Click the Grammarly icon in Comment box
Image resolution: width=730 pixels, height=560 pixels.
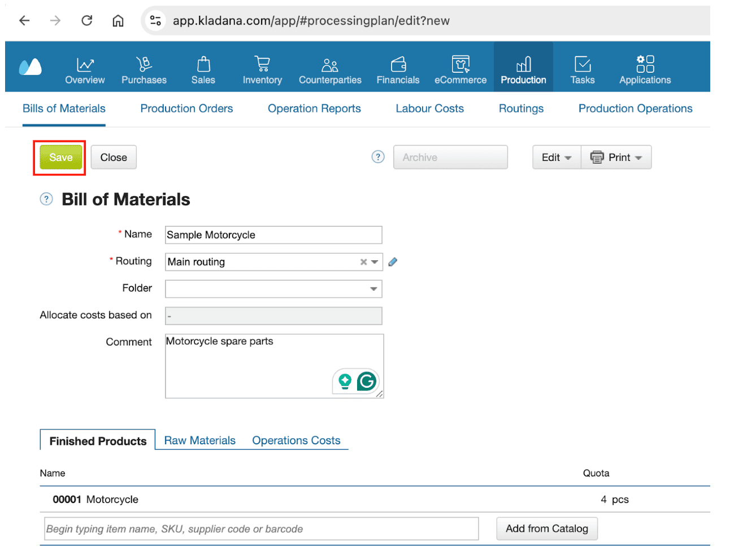(x=367, y=382)
